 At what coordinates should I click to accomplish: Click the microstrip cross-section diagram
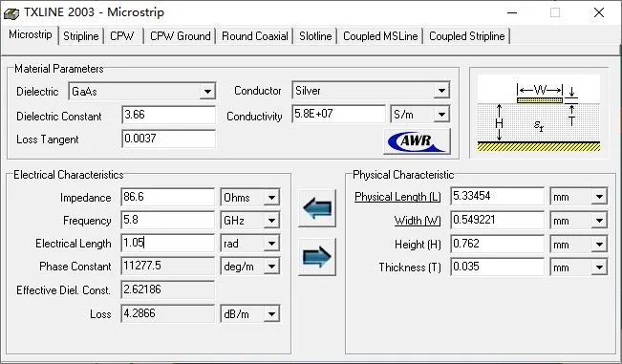(539, 113)
